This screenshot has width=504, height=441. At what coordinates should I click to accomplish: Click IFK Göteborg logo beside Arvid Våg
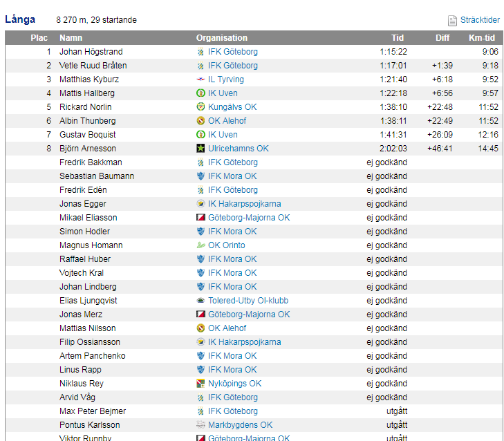point(200,397)
